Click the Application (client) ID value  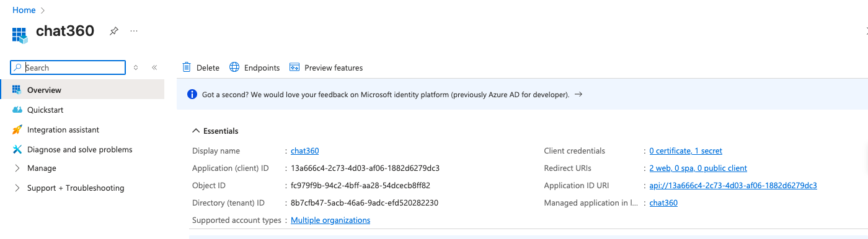click(x=365, y=168)
